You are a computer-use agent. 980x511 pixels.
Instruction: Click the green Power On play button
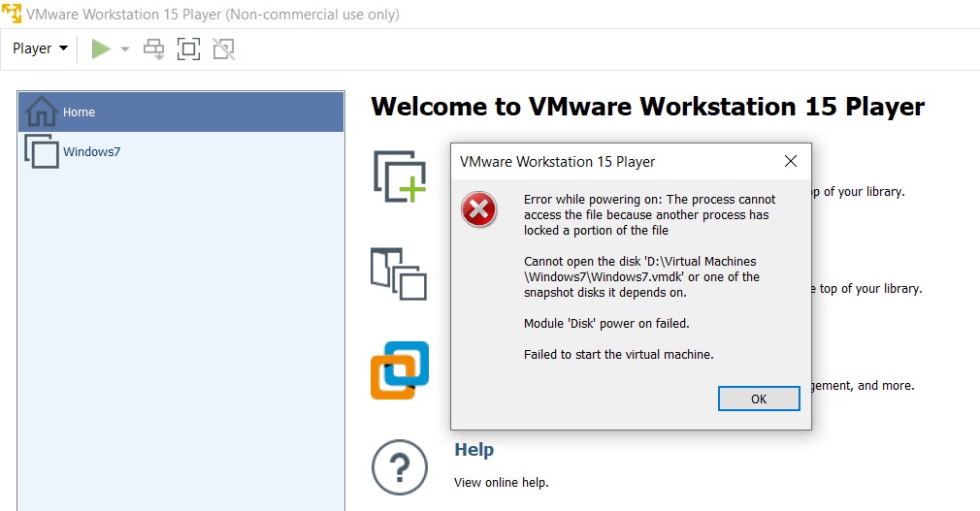(101, 48)
